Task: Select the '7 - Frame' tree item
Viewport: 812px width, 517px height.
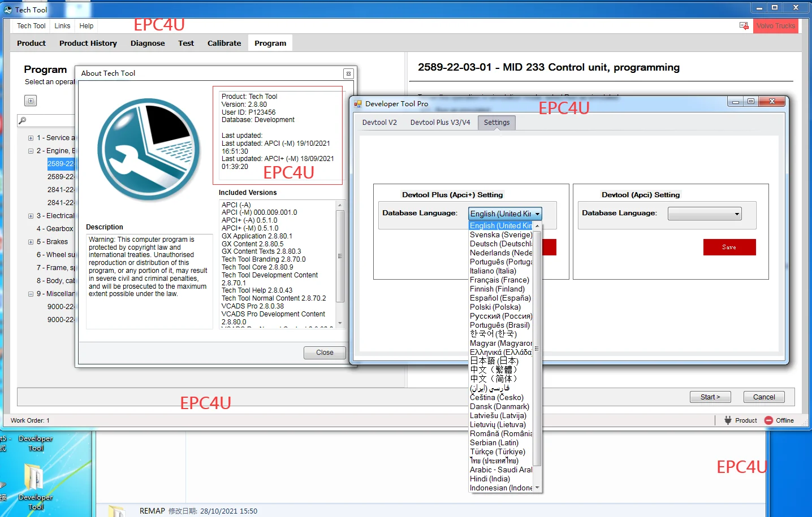Action: [x=55, y=268]
